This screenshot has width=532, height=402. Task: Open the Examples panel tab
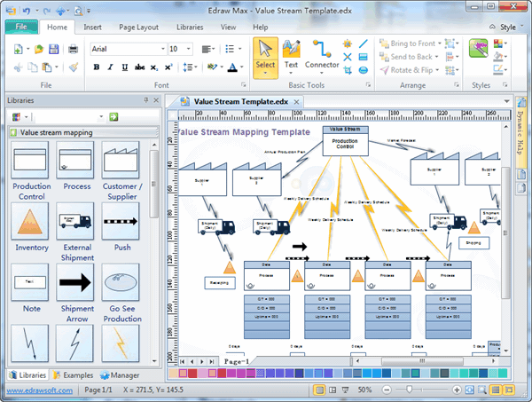pos(74,375)
